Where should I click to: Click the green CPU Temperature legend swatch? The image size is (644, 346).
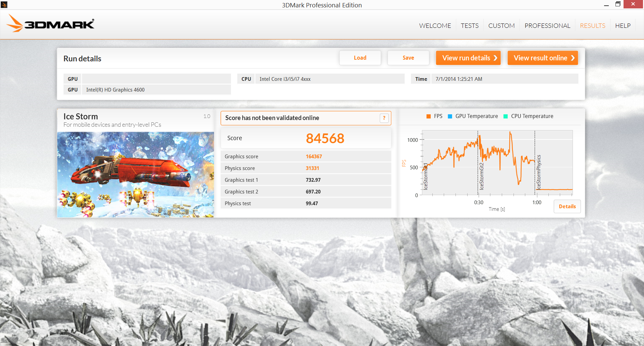505,116
